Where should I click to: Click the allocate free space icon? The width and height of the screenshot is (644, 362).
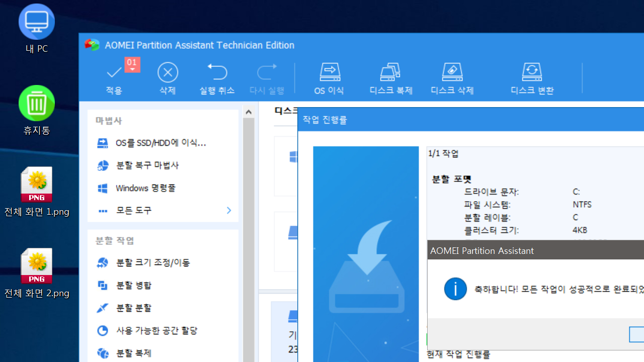click(x=103, y=330)
